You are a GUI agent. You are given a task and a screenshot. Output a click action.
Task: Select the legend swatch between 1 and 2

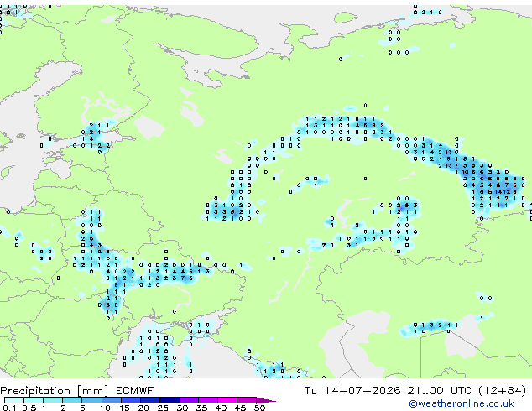pyautogui.click(x=53, y=400)
